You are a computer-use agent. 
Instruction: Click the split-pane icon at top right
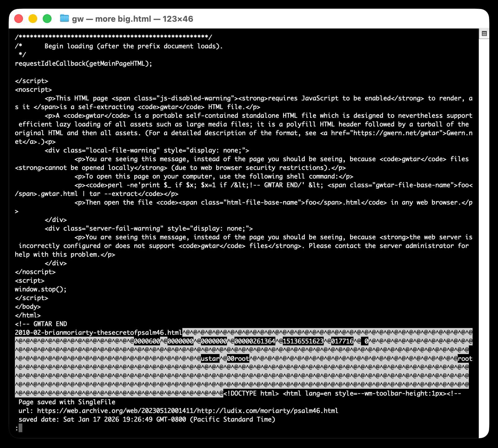point(484,33)
